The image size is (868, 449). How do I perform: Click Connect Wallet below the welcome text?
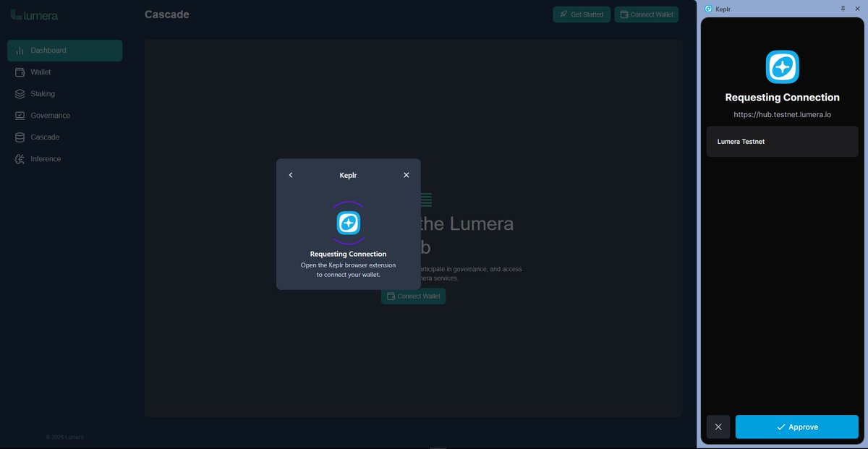tap(414, 296)
